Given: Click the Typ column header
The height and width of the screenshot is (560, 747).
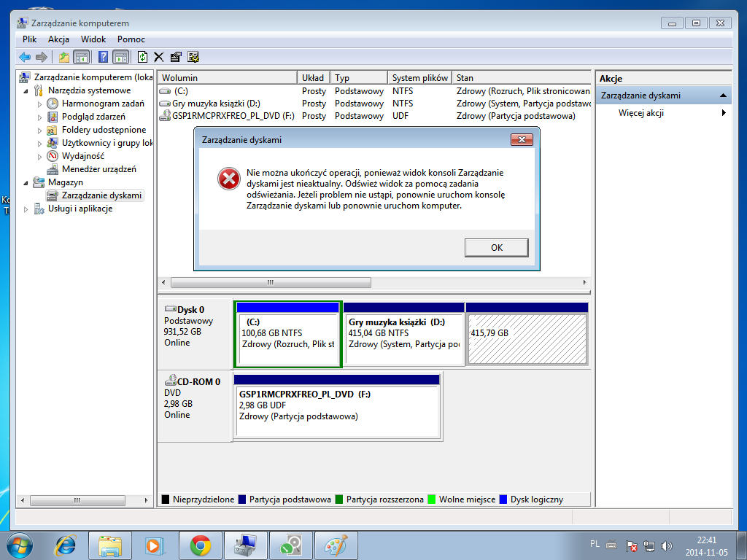Looking at the screenshot, I should tap(359, 77).
